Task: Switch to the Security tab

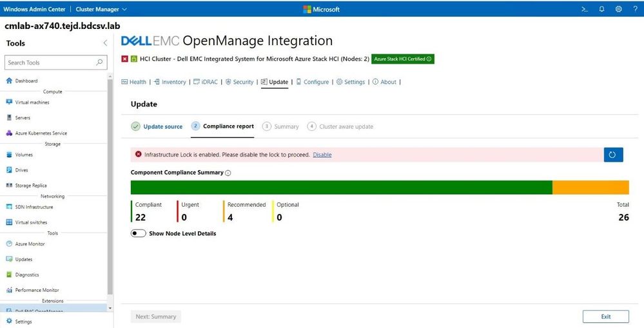Action: point(239,82)
